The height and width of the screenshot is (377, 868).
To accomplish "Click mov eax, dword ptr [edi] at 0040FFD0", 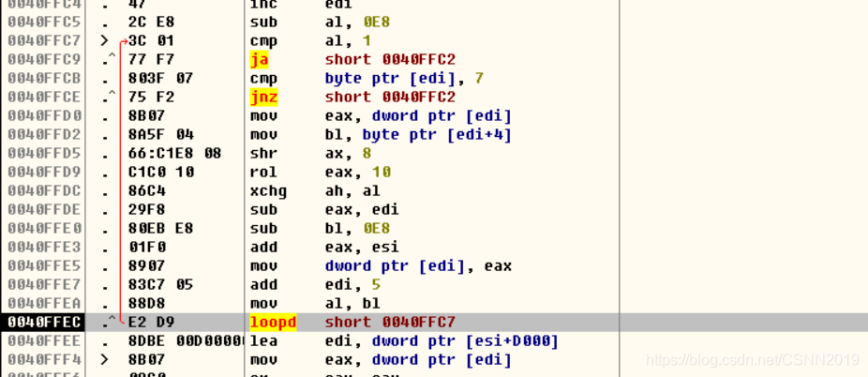I will click(x=381, y=116).
